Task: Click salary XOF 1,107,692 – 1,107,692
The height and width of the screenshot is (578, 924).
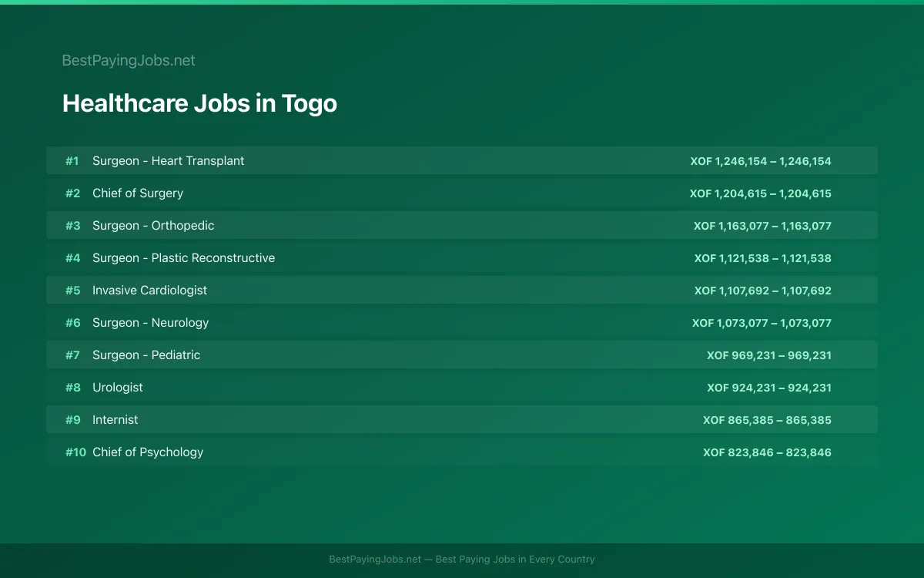Action: tap(763, 291)
